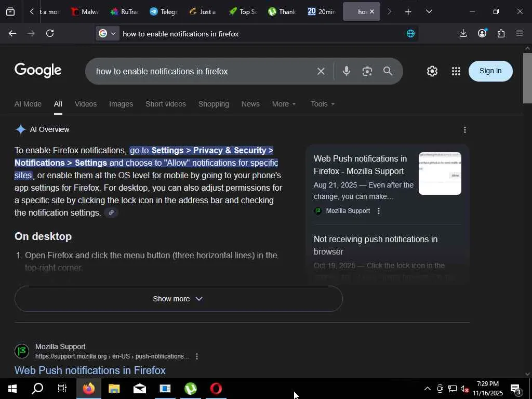The image size is (532, 399).
Task: Open a new tab with plus button
Action: coord(408,11)
